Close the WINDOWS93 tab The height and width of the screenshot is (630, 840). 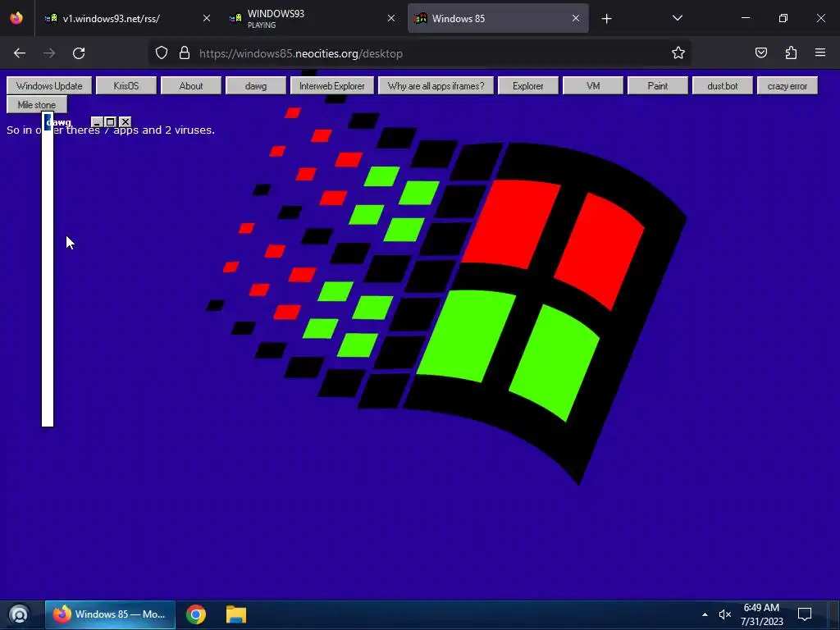[x=391, y=18]
